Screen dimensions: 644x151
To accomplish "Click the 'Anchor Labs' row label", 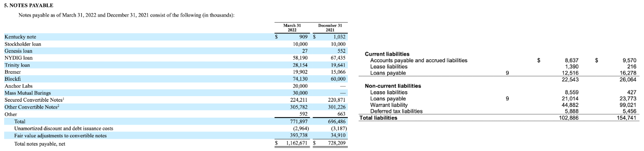I will click(19, 86).
